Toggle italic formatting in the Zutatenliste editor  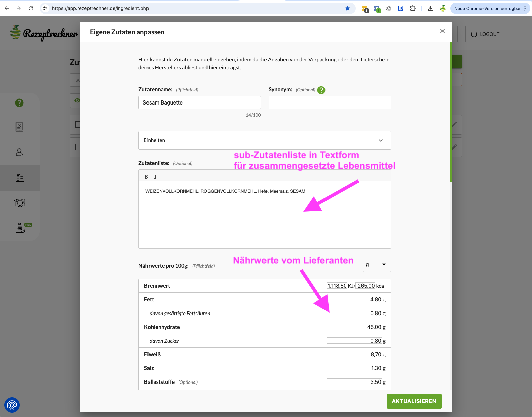(155, 177)
